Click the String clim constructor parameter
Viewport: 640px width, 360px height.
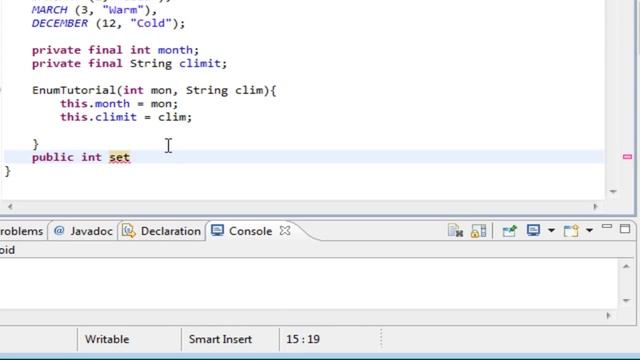click(225, 90)
